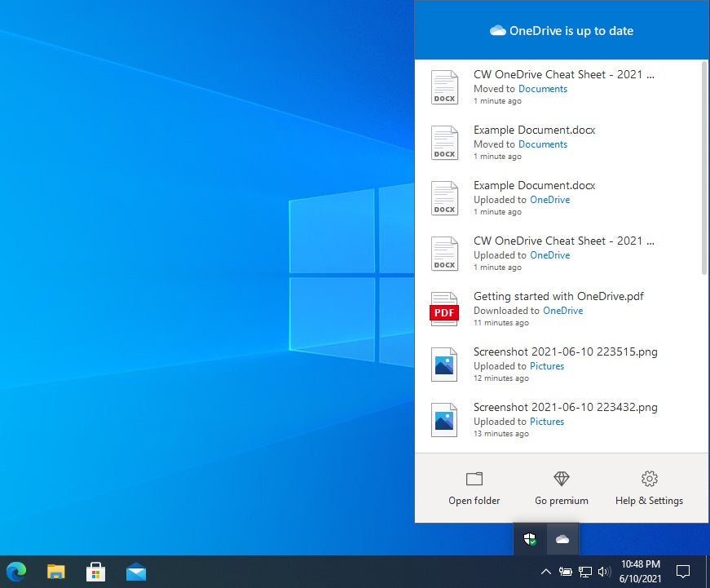Click the '11 minutes ago' timestamp
The image size is (710, 588).
tap(501, 322)
